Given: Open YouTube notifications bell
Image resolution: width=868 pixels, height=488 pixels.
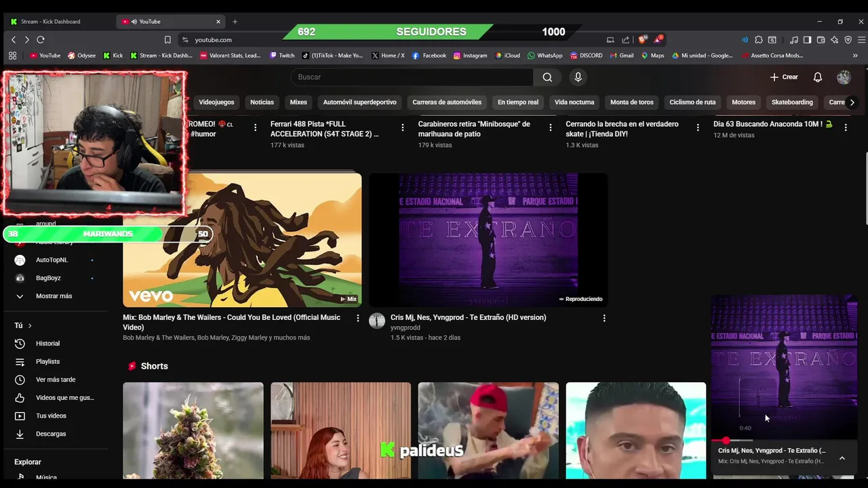Looking at the screenshot, I should [x=818, y=77].
